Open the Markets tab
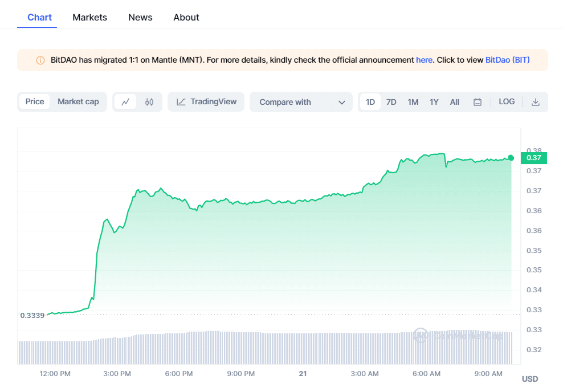 tap(89, 17)
